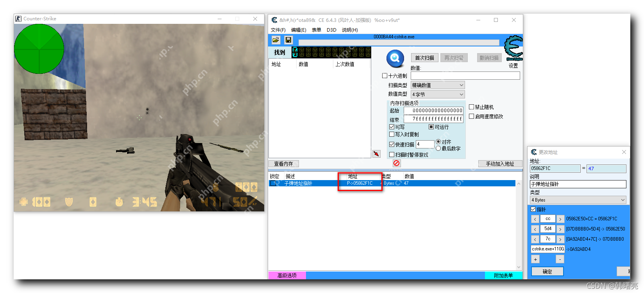Open the 表单 menu

(317, 30)
